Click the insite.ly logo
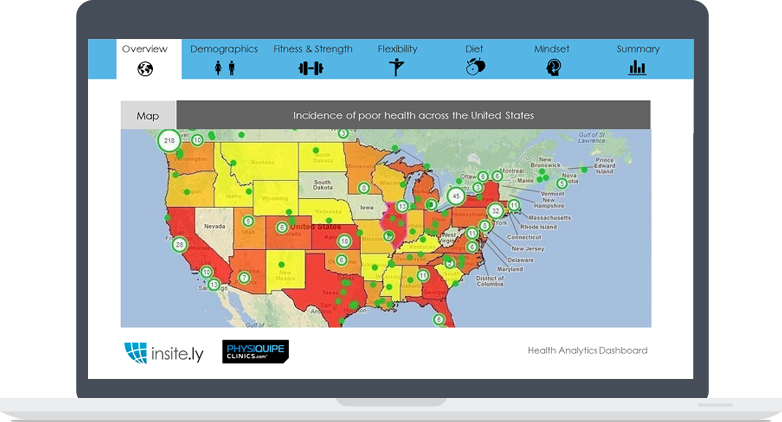 (163, 352)
